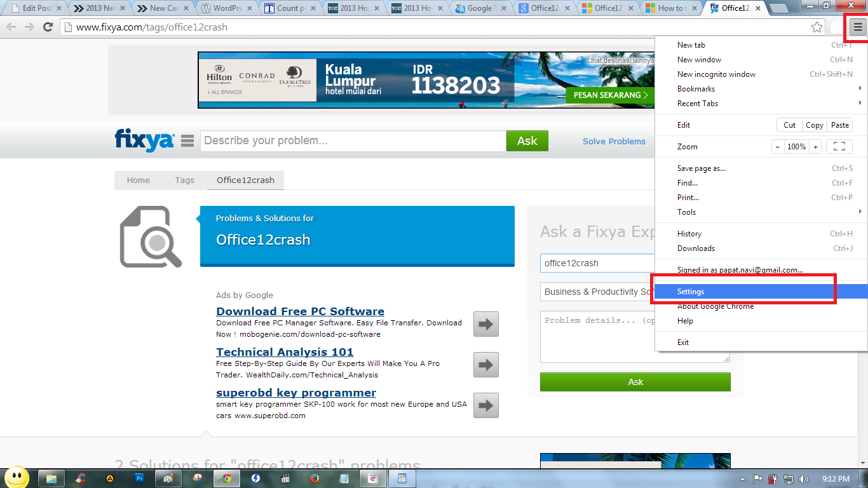
Task: Click the Chrome hamburger menu button
Action: 858,27
